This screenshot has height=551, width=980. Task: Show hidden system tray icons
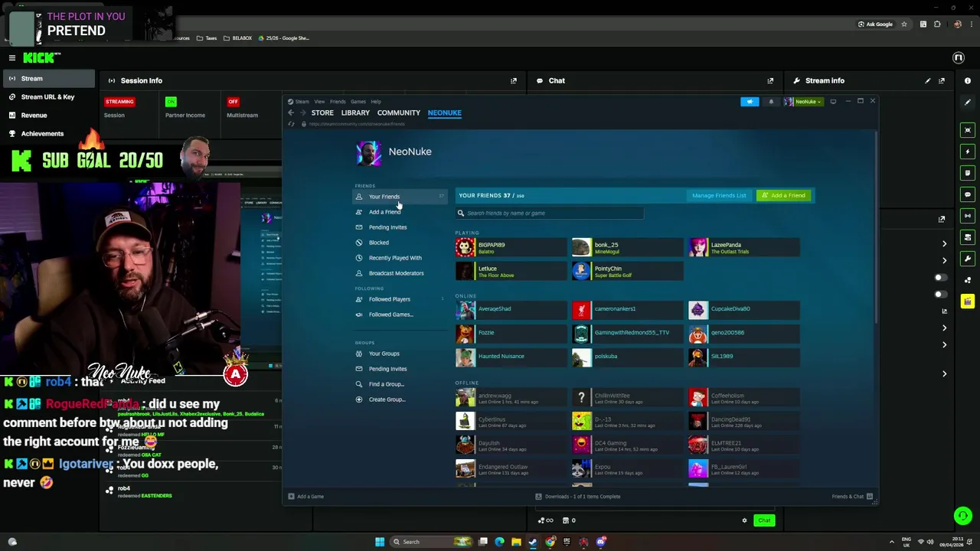coord(892,542)
